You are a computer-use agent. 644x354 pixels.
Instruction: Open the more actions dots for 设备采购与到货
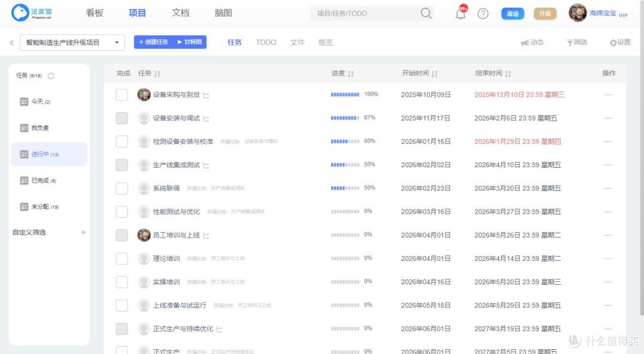tap(608, 95)
